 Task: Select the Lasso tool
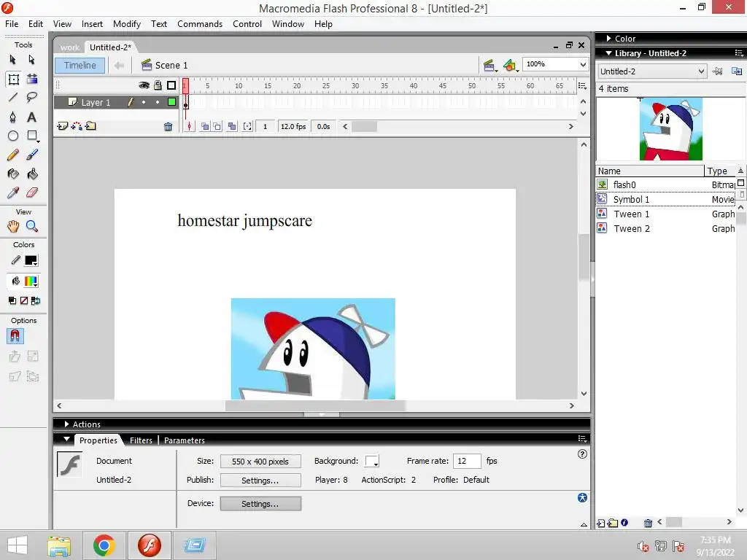pos(32,97)
